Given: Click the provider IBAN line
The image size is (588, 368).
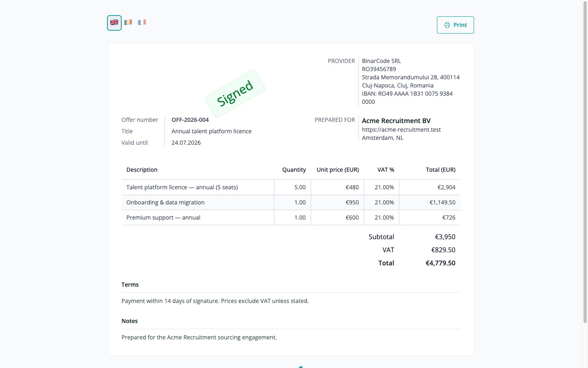Looking at the screenshot, I should (x=407, y=98).
